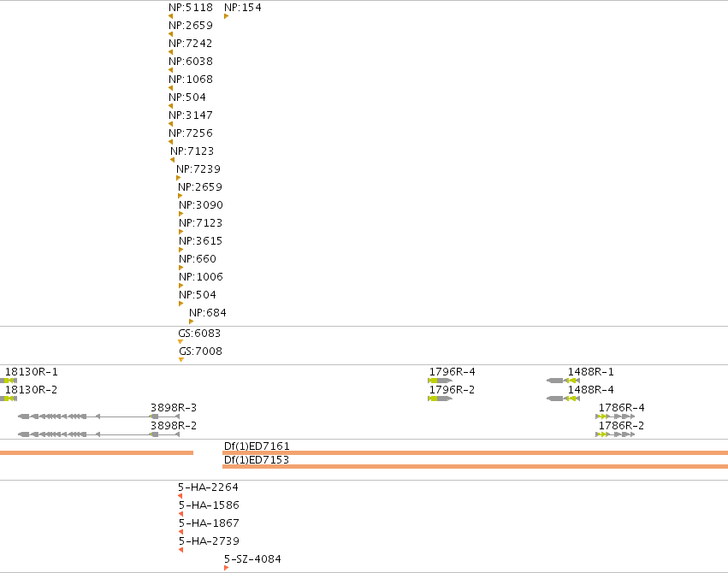The image size is (728, 573).
Task: Click the triangle marker under NP:684
Action: pos(192,322)
